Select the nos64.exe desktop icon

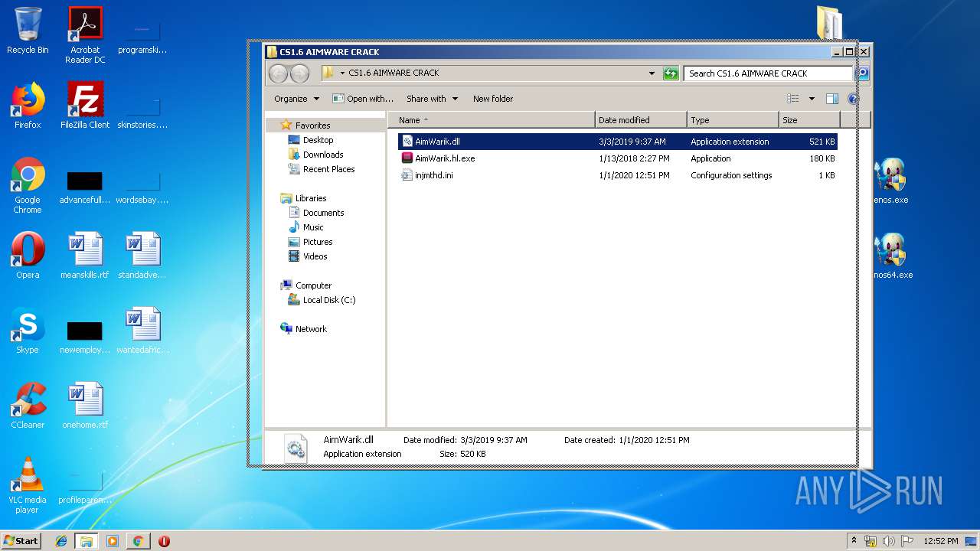pos(890,256)
